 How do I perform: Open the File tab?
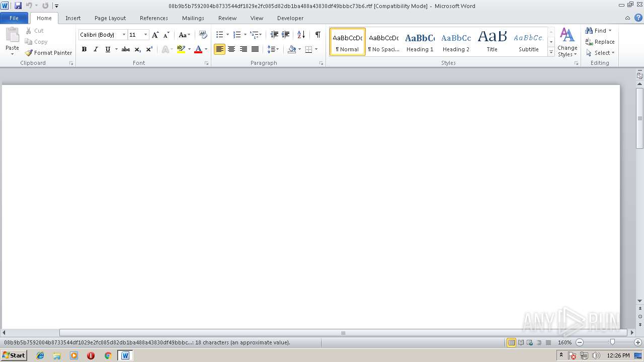pos(14,18)
